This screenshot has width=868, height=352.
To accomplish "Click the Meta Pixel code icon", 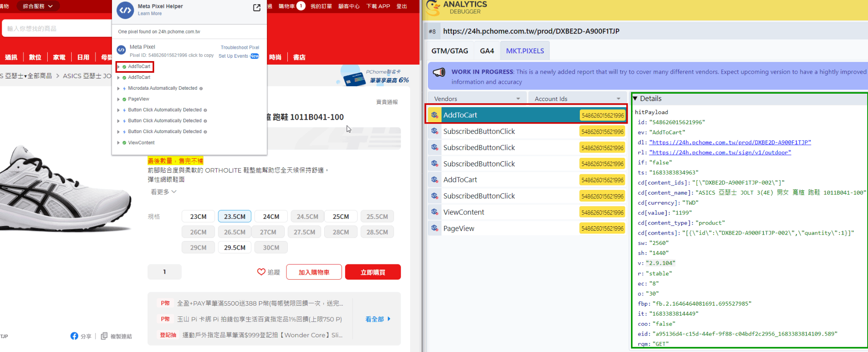I will 122,50.
